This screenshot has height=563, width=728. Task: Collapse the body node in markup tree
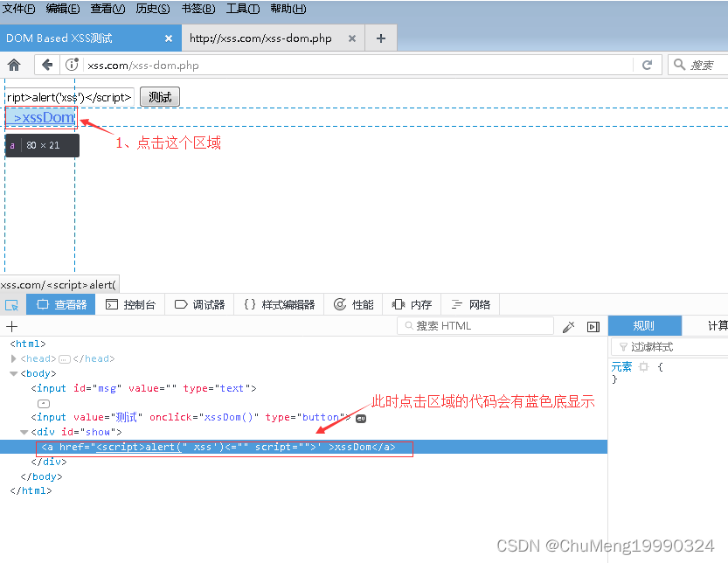(x=13, y=373)
